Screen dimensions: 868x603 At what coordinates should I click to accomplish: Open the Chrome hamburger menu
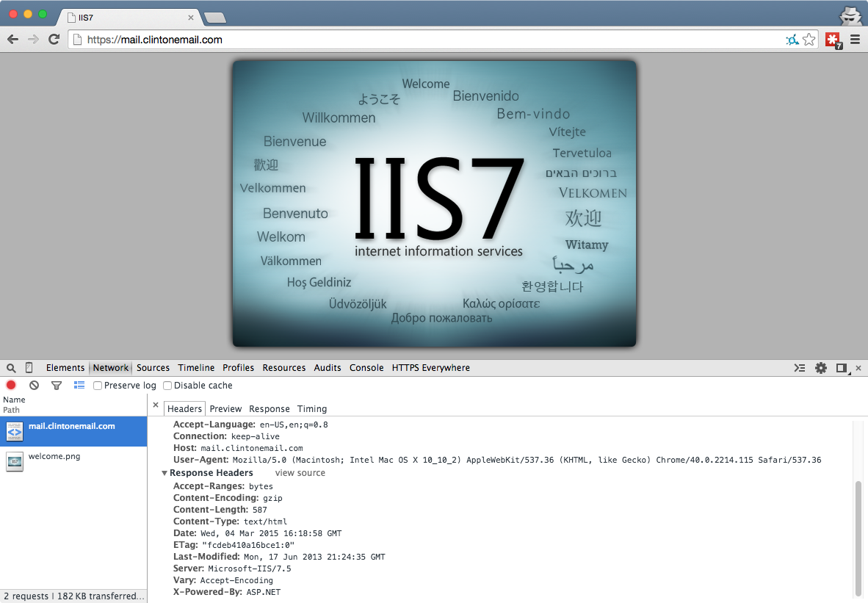click(855, 40)
